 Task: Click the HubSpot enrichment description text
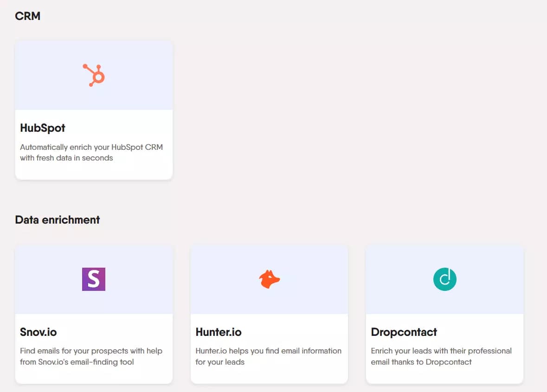click(x=91, y=152)
